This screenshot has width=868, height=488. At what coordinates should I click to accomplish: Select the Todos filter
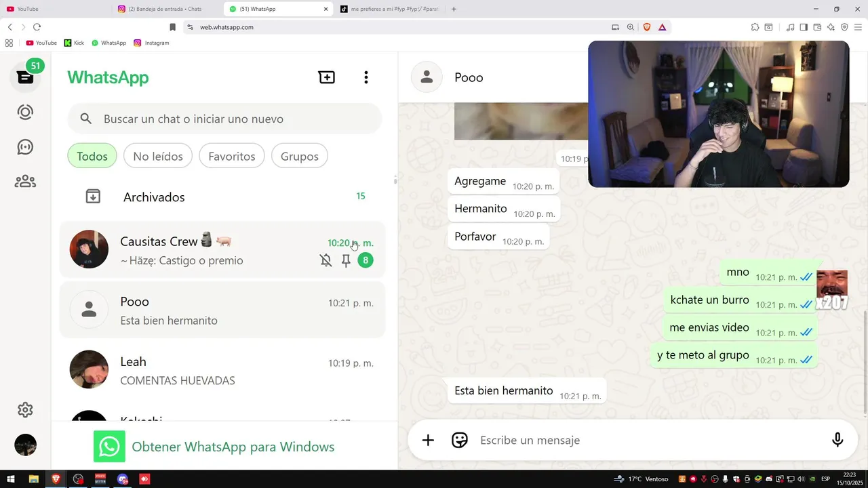coord(92,157)
